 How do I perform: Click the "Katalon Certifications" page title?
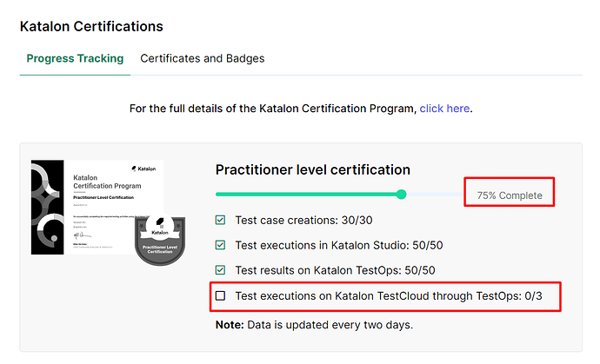click(91, 27)
